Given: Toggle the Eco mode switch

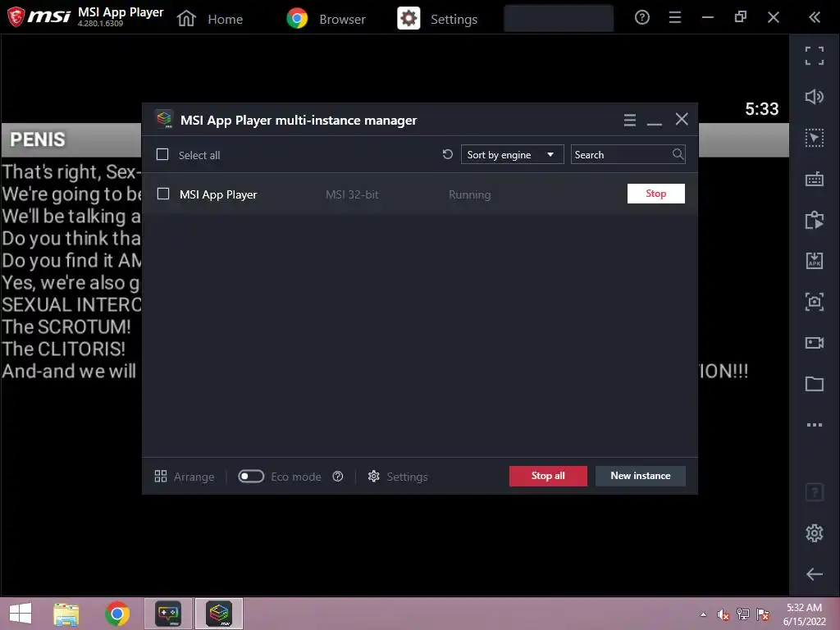Looking at the screenshot, I should click(x=251, y=477).
